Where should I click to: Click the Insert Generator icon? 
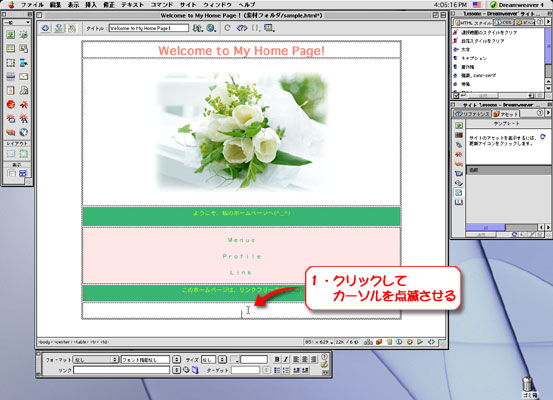(x=24, y=119)
